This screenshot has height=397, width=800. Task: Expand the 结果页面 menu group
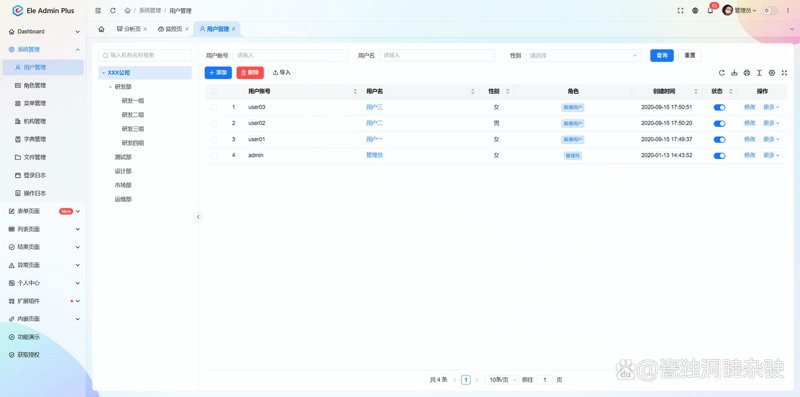tap(43, 247)
